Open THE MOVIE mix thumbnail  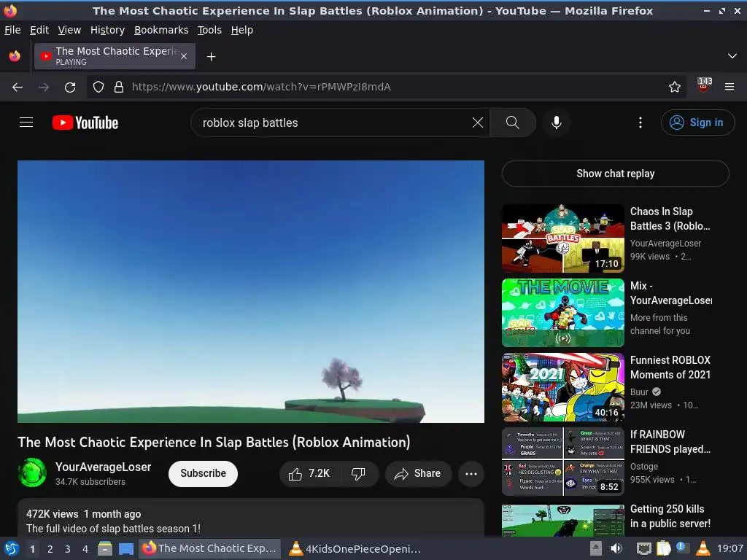[563, 313]
